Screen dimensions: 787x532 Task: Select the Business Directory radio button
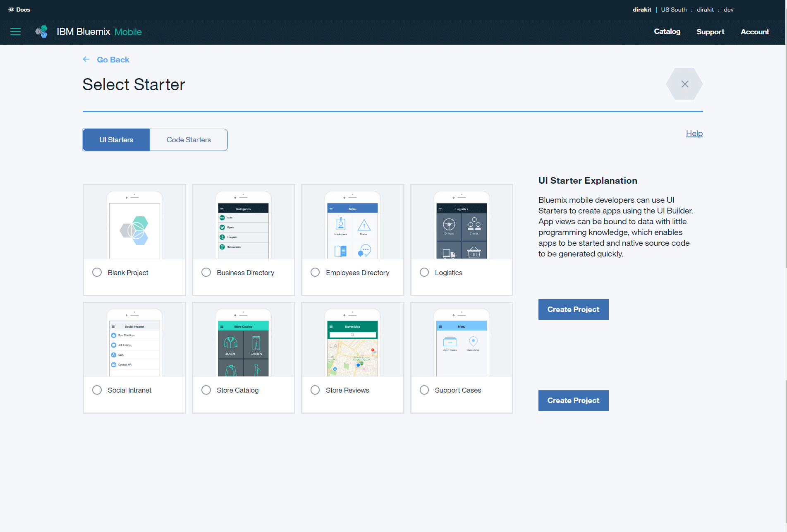point(206,272)
